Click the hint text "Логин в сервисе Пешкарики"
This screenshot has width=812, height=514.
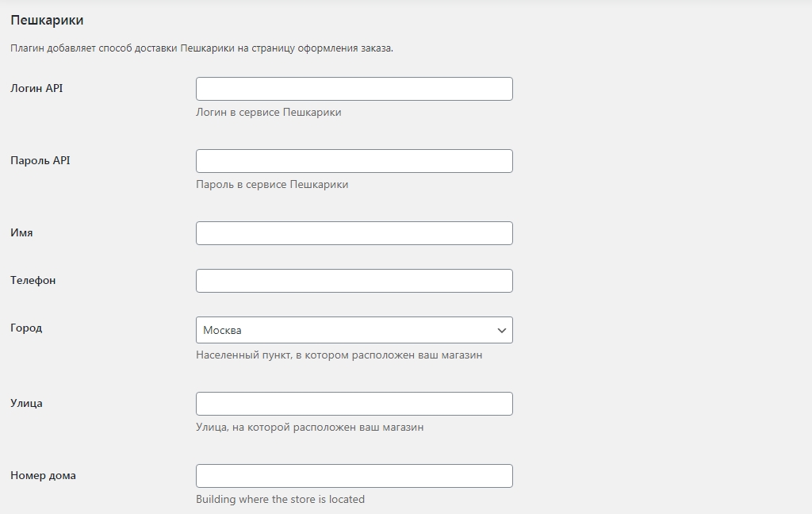pyautogui.click(x=268, y=113)
